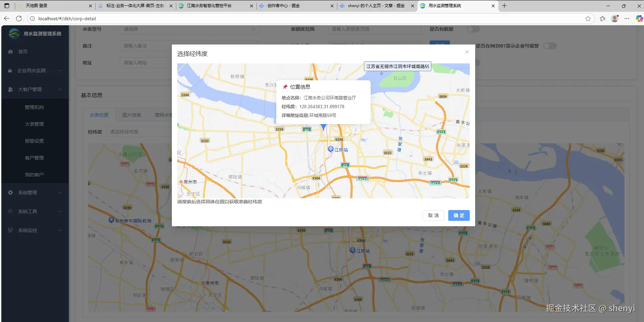Image resolution: width=644 pixels, height=322 pixels.
Task: Close the 江南水务智慧化管控平台 tab
Action: point(251,6)
